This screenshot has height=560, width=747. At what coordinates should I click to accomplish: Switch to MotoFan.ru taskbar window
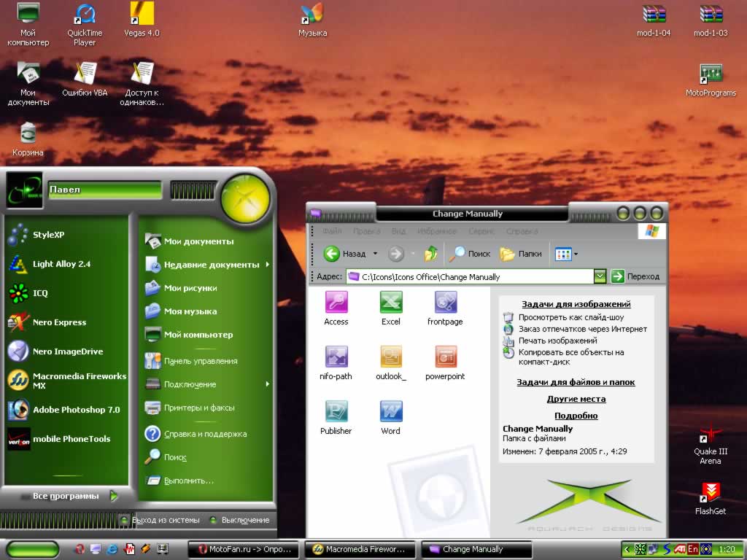244,549
